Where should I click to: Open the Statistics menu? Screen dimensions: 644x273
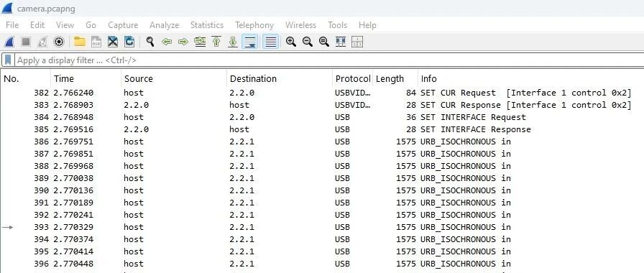(x=207, y=25)
